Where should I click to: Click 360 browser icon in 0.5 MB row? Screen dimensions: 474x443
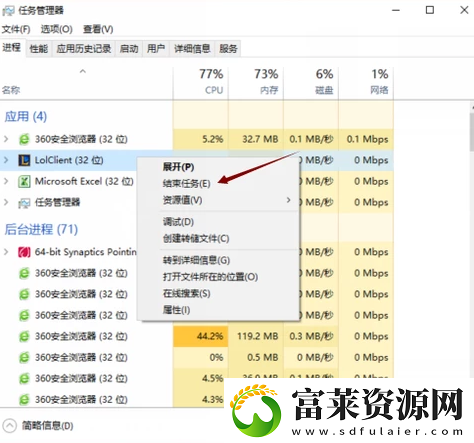click(24, 357)
